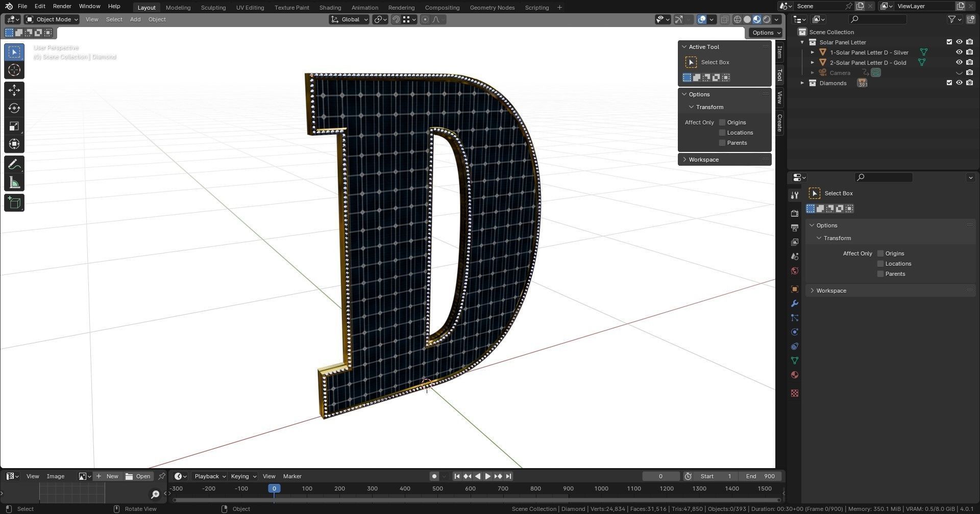
Task: Activate the Transform tool
Action: (x=14, y=144)
